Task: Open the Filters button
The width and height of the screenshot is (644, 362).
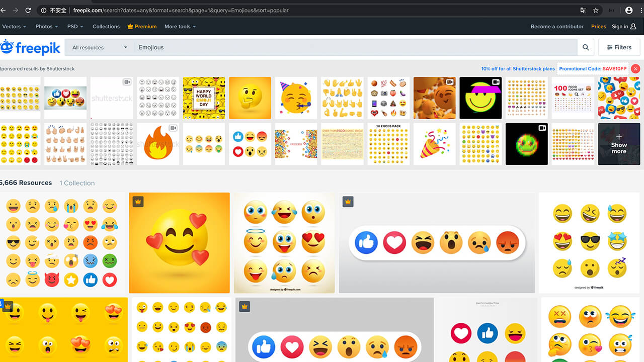Action: pos(618,47)
